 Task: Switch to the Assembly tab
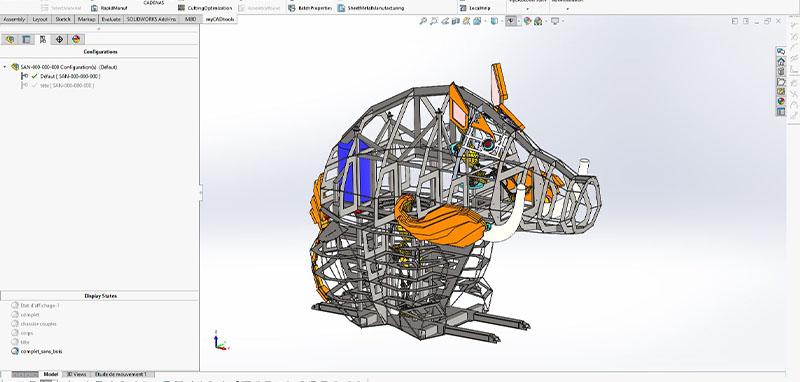point(14,19)
